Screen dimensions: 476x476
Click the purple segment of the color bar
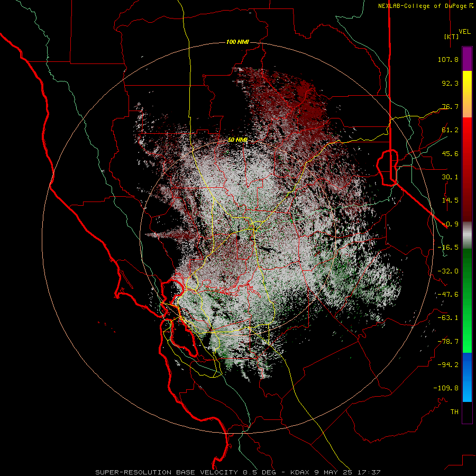[467, 59]
